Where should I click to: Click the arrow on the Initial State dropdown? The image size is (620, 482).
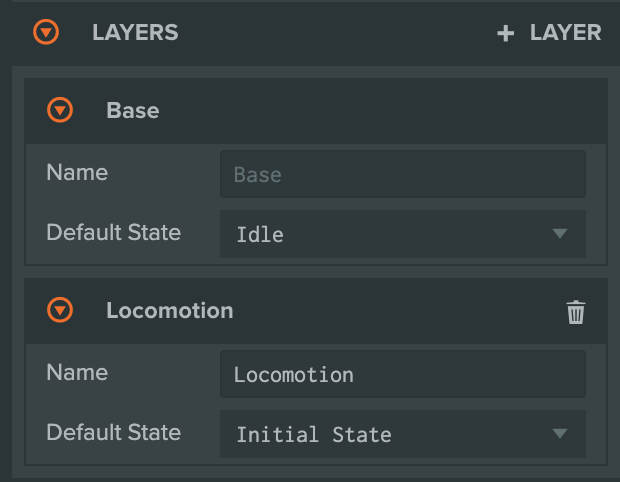pyautogui.click(x=560, y=434)
